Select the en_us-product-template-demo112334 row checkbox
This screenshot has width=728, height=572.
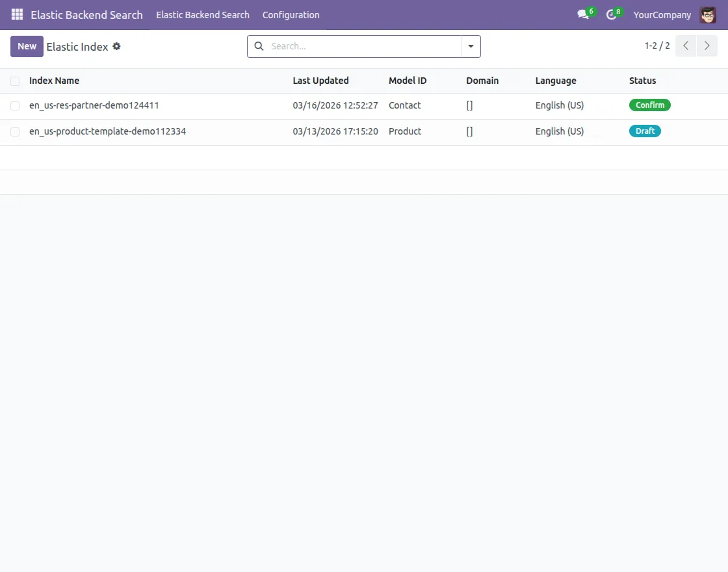[15, 131]
